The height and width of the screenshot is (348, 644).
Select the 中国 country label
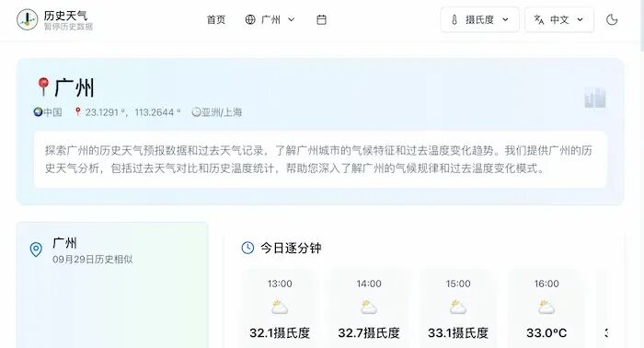52,112
